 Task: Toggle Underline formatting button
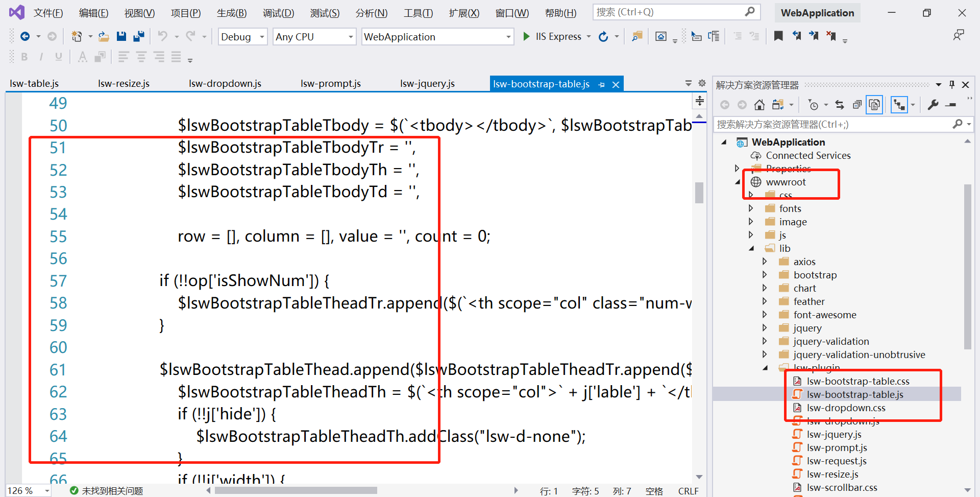click(59, 57)
